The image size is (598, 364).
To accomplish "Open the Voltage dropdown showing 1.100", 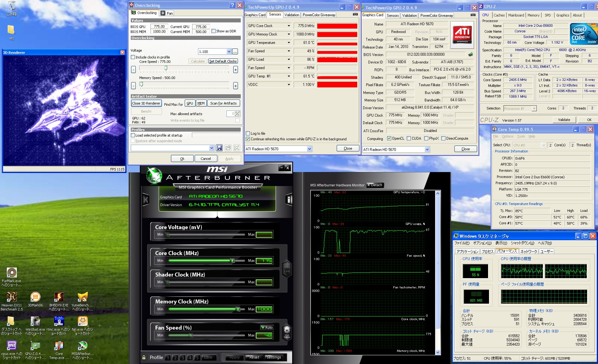I will point(229,52).
